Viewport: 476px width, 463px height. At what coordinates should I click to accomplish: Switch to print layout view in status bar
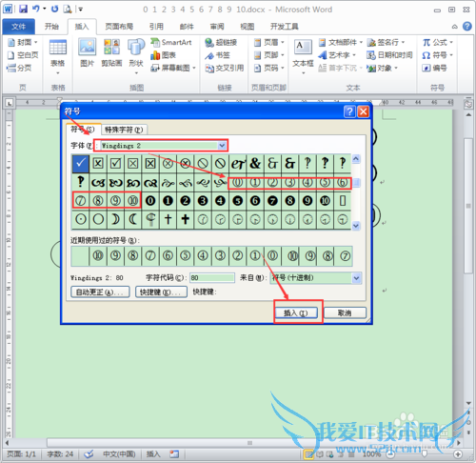tap(308, 454)
